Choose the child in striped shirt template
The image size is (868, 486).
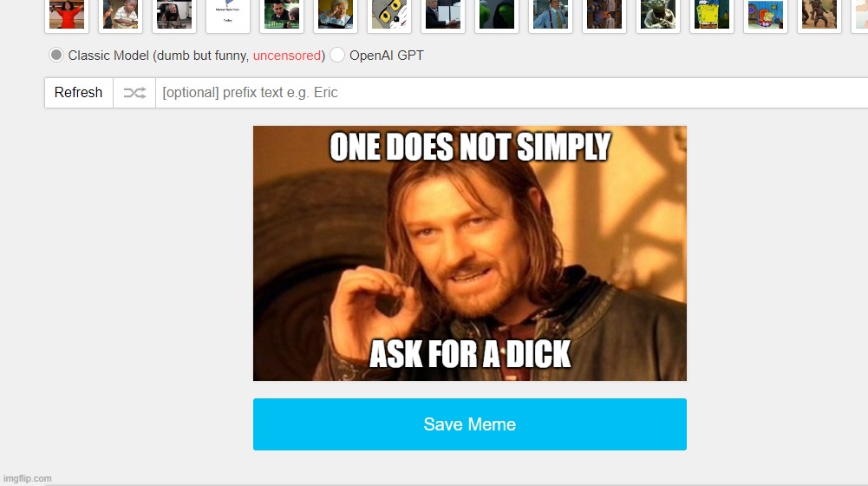pos(121,15)
